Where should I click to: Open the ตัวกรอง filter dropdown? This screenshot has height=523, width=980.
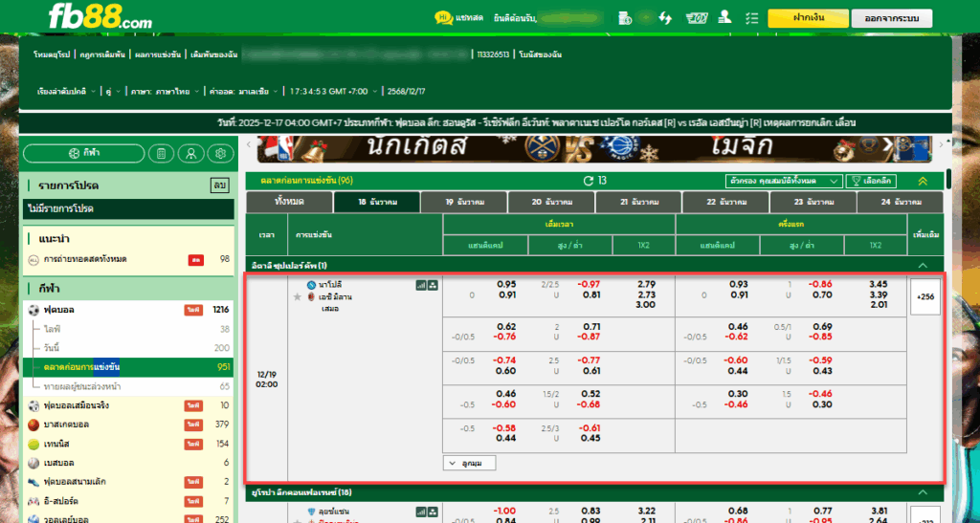[x=784, y=181]
